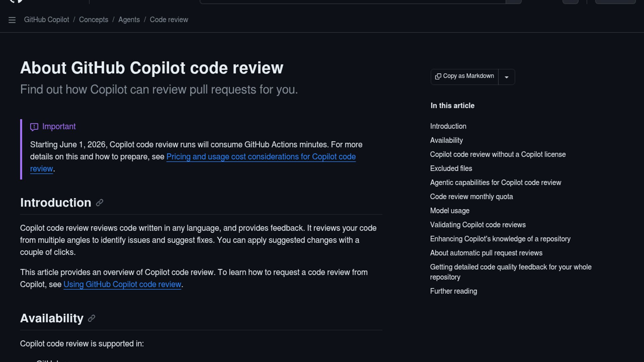Click the 'Find out how Copilot can review' subtitle

tap(159, 90)
